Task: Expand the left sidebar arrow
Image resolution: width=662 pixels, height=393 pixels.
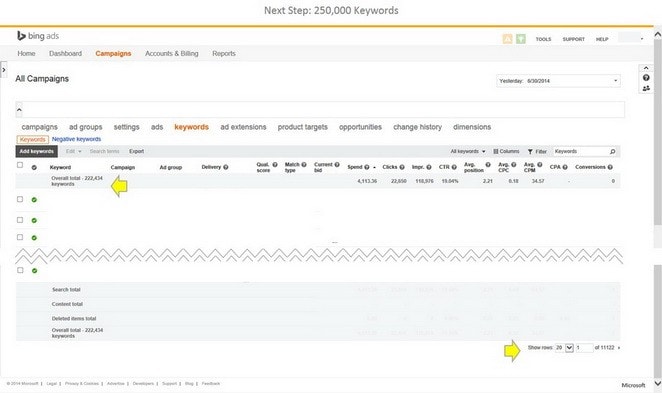Action: (4, 70)
